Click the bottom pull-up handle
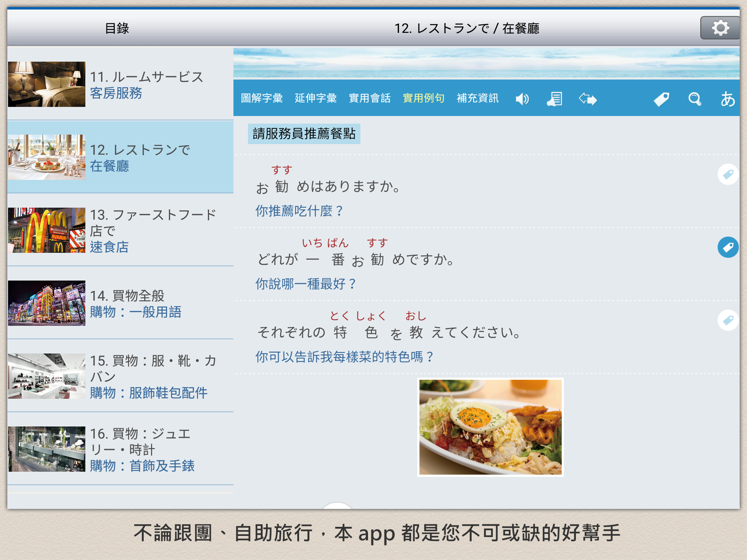 coord(337,505)
